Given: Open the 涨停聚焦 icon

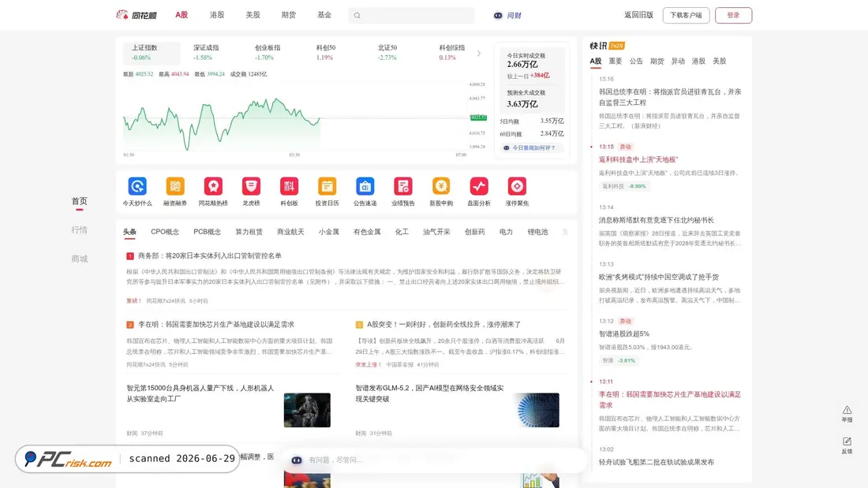Looking at the screenshot, I should (517, 187).
